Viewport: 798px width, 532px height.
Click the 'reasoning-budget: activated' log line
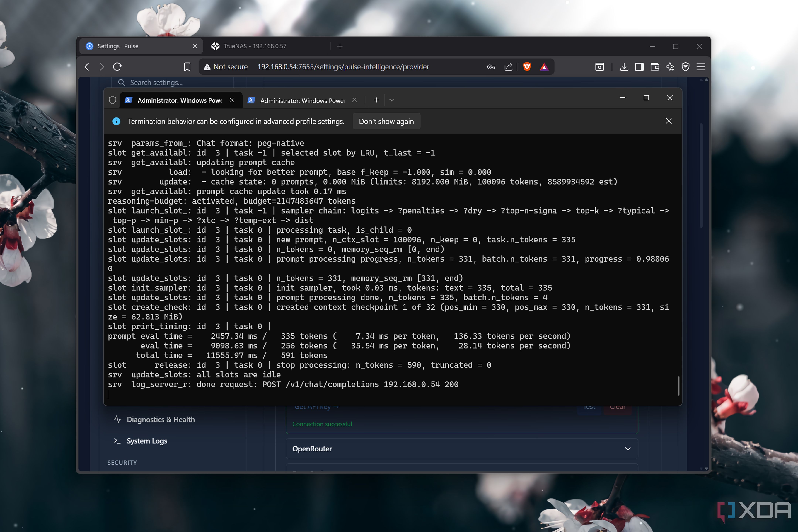pos(232,201)
